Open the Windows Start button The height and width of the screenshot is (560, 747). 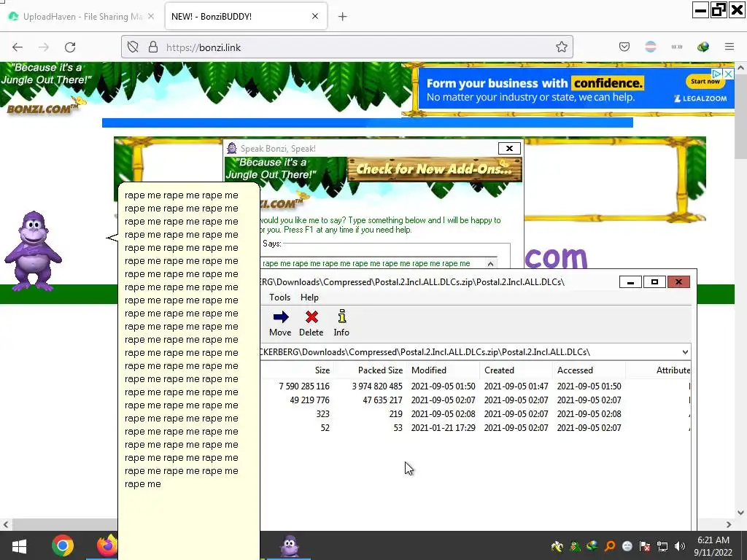(19, 545)
